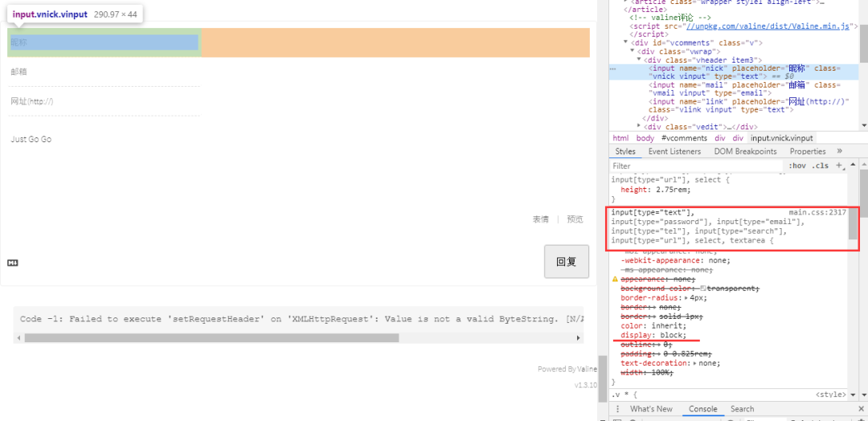Screen dimensions: 868x421
Task: Click the 邮箱 email input
Action: coord(104,72)
